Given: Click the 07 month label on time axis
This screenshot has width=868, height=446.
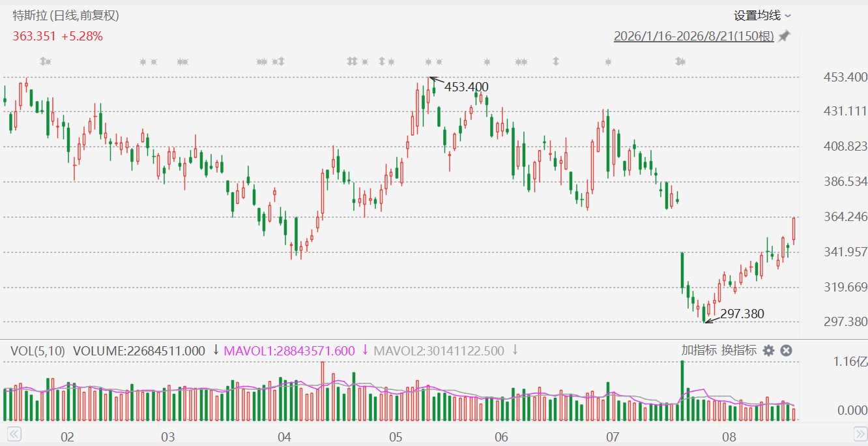Looking at the screenshot, I should (612, 436).
